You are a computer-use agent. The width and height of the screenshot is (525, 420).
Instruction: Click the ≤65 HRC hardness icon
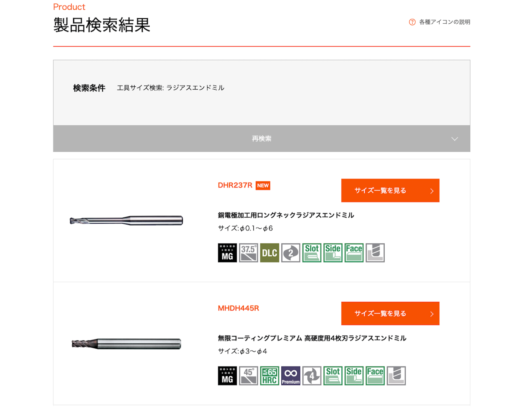(270, 376)
